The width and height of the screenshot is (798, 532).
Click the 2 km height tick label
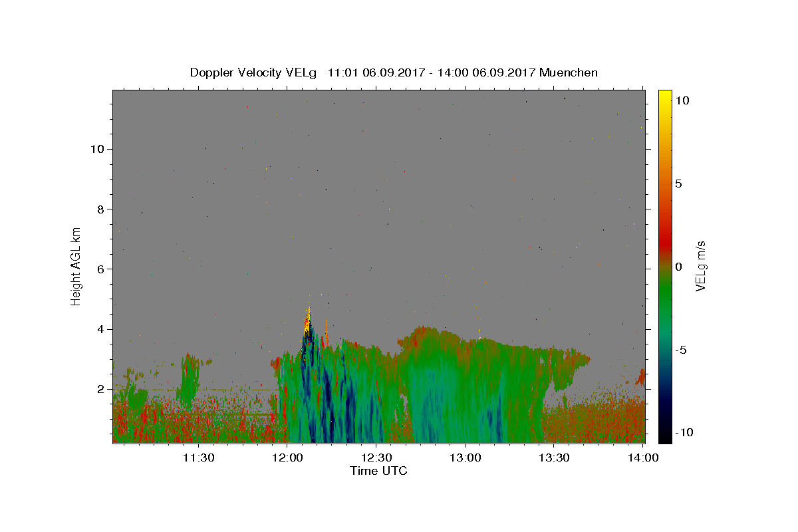click(x=100, y=389)
